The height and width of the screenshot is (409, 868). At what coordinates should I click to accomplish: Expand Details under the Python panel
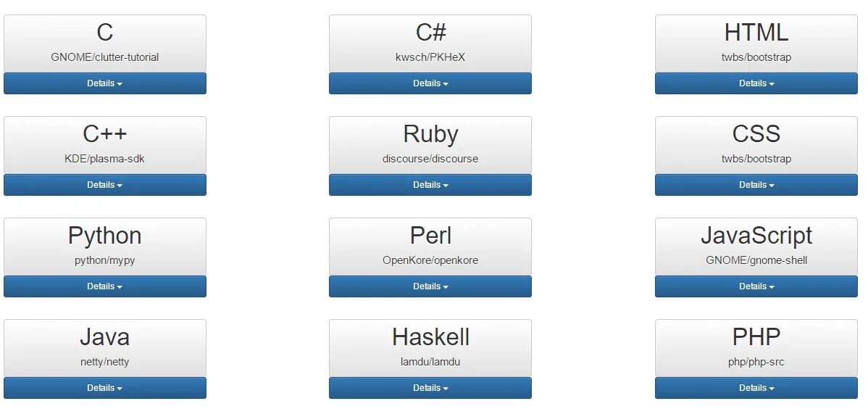click(104, 286)
